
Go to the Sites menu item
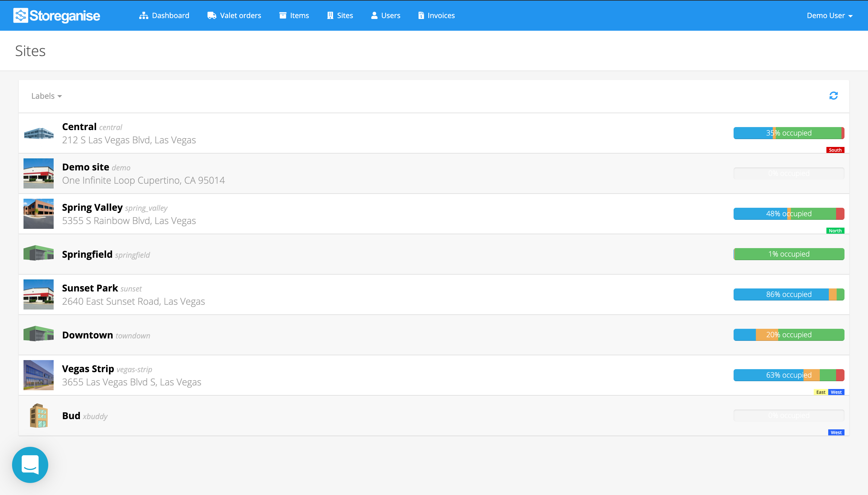340,16
